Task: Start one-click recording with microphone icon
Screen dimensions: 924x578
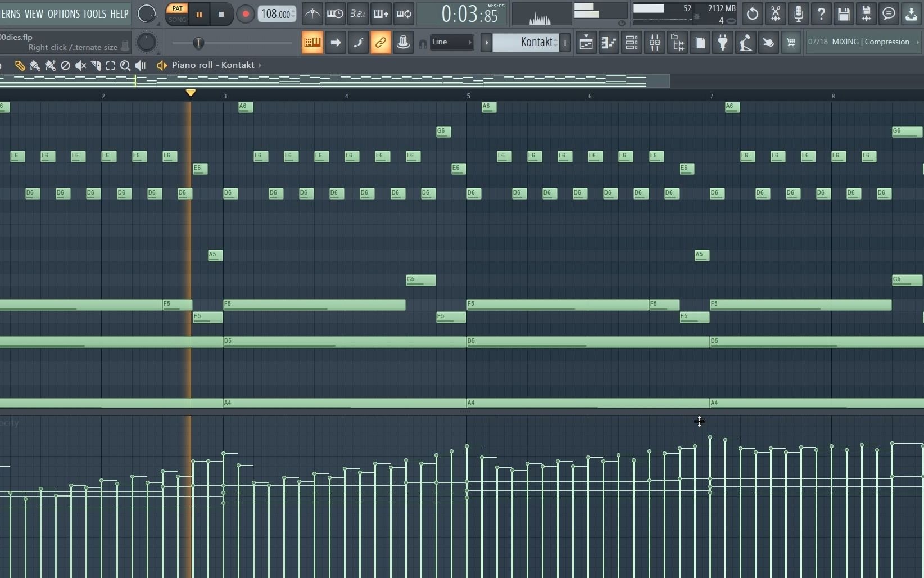Action: pyautogui.click(x=798, y=13)
